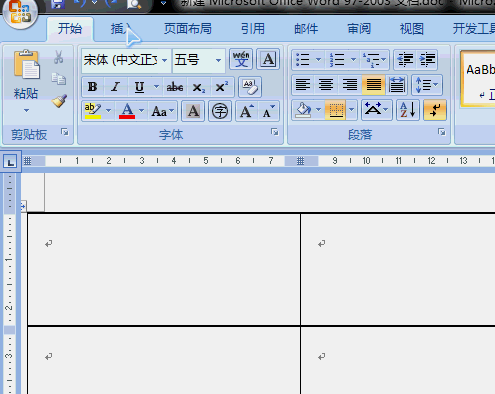This screenshot has width=495, height=394.
Task: Apply subscript formatting
Action: point(199,87)
